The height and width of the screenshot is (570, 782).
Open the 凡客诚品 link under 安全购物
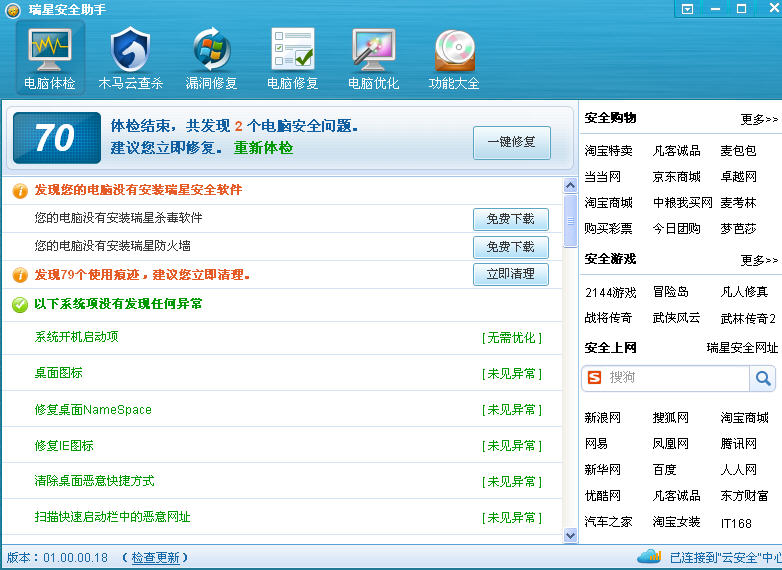676,151
